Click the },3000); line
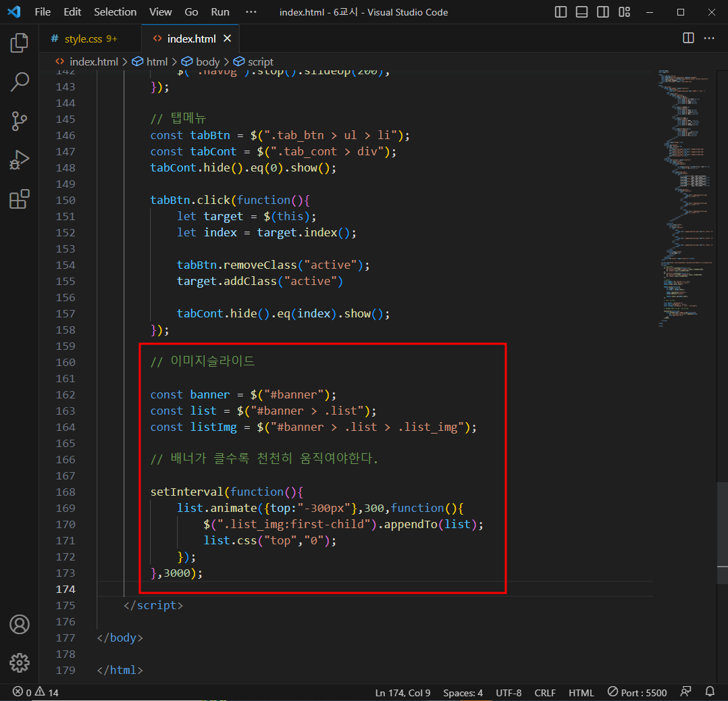The height and width of the screenshot is (701, 728). pos(176,573)
